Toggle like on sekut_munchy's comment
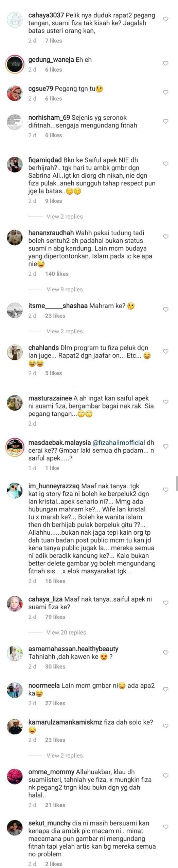178x868 pixels. pyautogui.click(x=166, y=827)
